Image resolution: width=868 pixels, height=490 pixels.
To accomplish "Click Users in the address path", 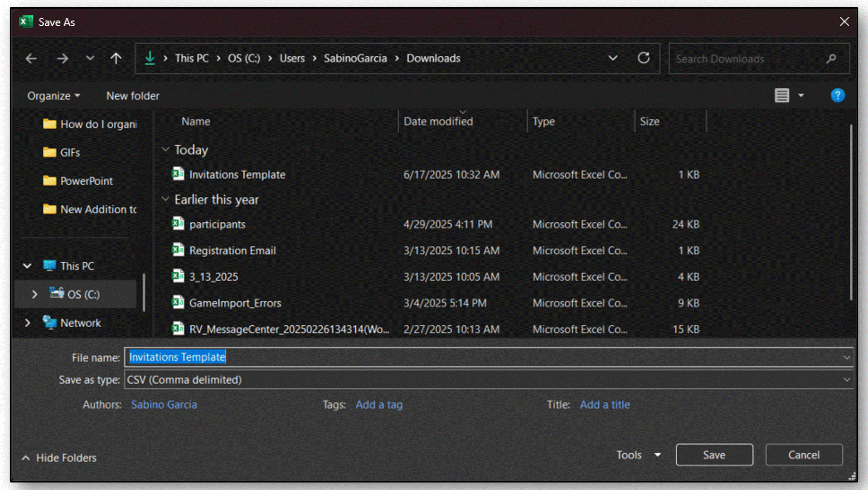I will (x=292, y=59).
